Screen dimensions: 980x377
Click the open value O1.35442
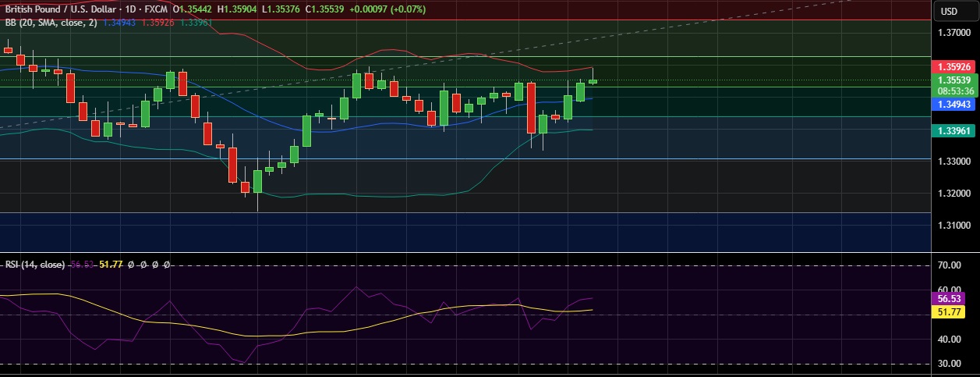tap(192, 9)
